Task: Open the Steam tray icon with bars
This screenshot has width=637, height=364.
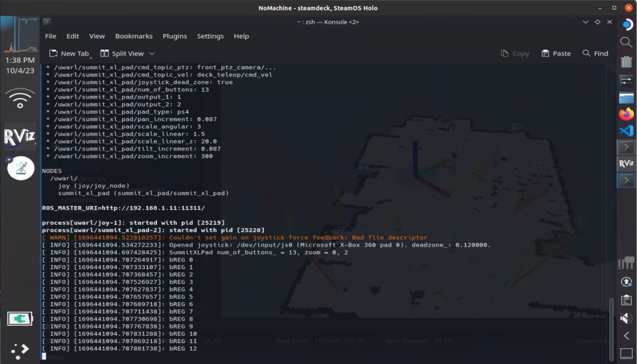Action: pos(626,263)
